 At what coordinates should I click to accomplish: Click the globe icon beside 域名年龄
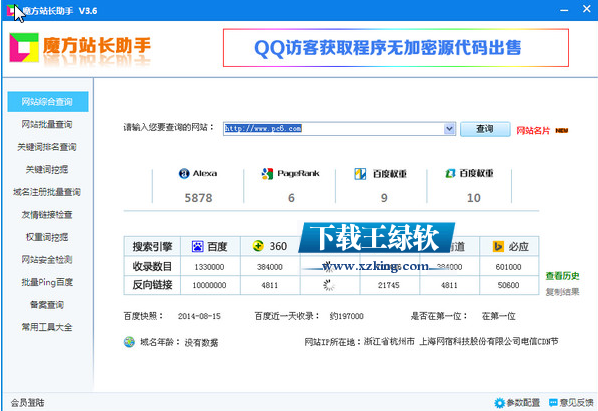click(x=129, y=342)
